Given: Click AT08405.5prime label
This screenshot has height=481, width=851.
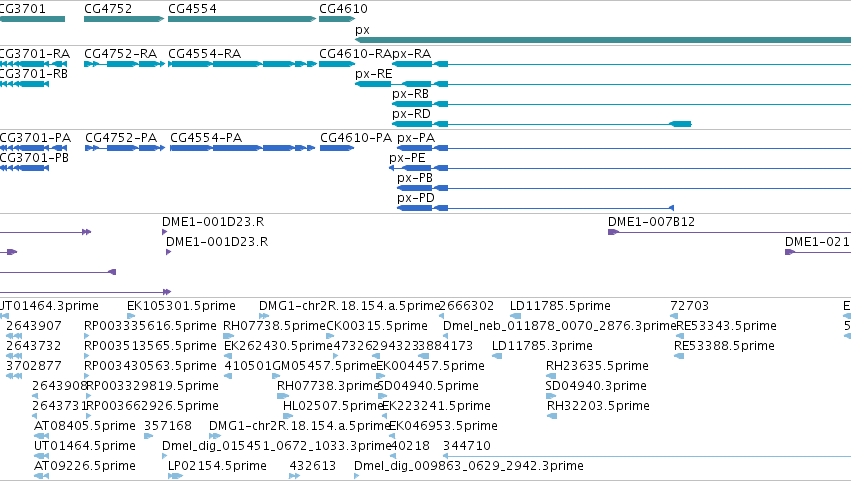Looking at the screenshot, I should (85, 427).
